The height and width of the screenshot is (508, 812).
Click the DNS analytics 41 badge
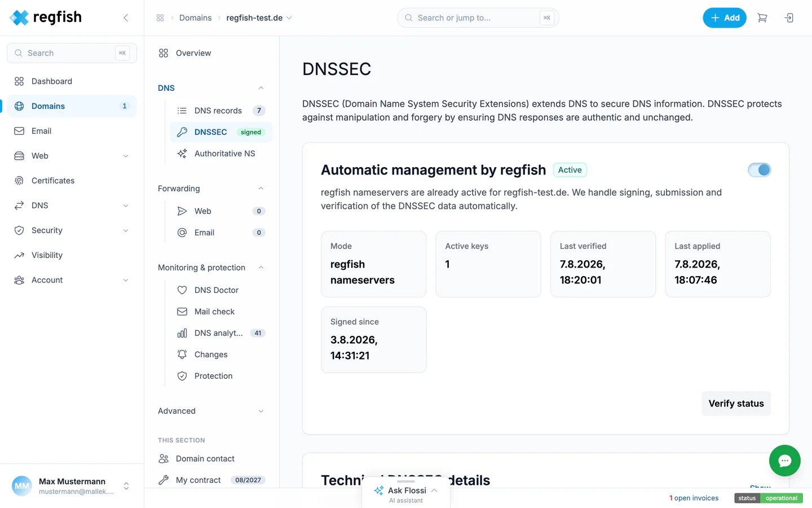[x=258, y=333]
